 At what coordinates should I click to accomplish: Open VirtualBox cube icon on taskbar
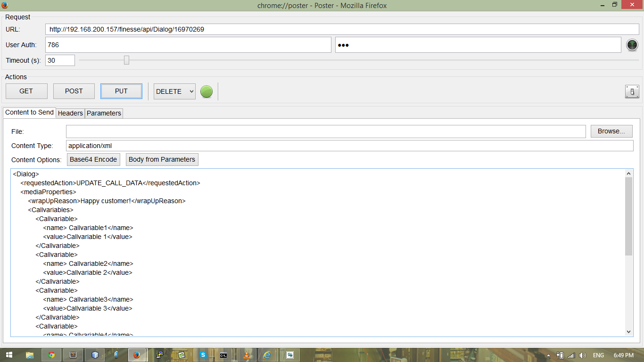95,355
